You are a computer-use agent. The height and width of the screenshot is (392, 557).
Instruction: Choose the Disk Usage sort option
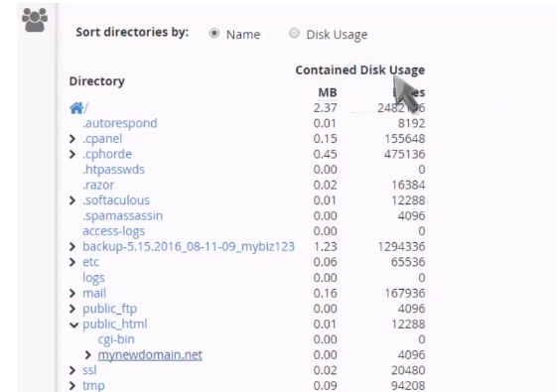(x=294, y=34)
